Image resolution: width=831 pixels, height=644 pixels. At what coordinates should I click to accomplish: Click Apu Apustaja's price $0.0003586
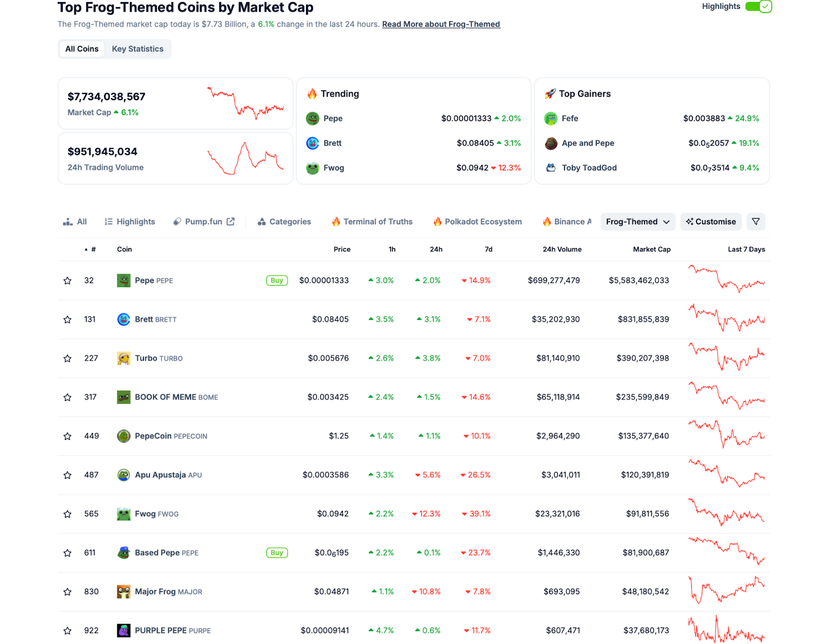[326, 475]
